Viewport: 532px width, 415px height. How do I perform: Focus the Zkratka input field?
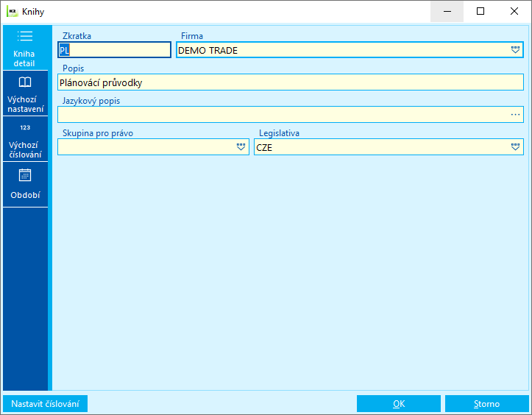114,50
